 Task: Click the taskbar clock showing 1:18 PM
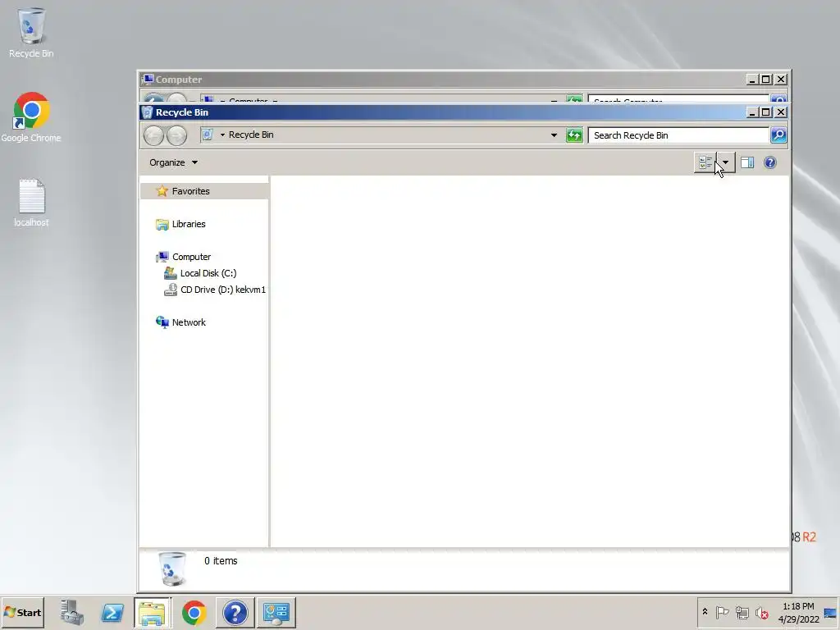(798, 612)
